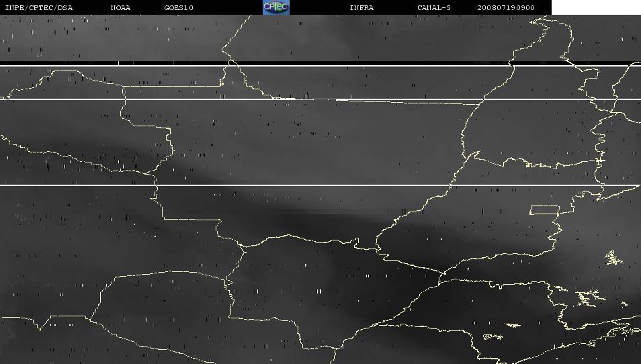641x364 pixels.
Task: Select the 200807190900 timestamp text
Action: 506,8
